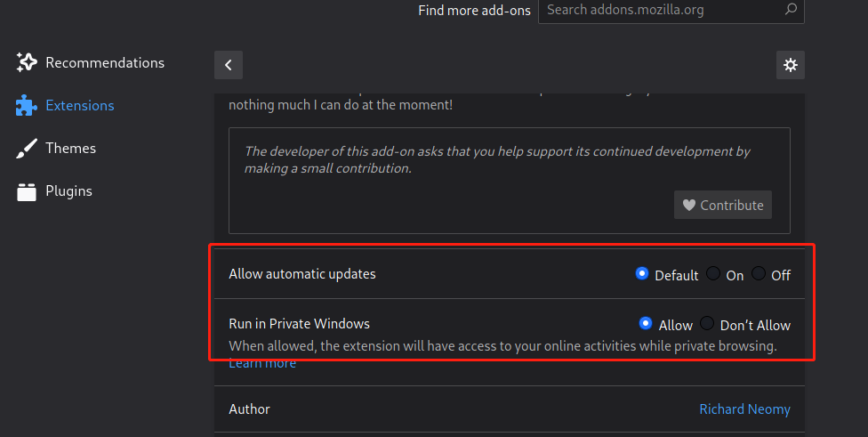
Task: Click the heart icon on Contribute
Action: click(x=688, y=205)
